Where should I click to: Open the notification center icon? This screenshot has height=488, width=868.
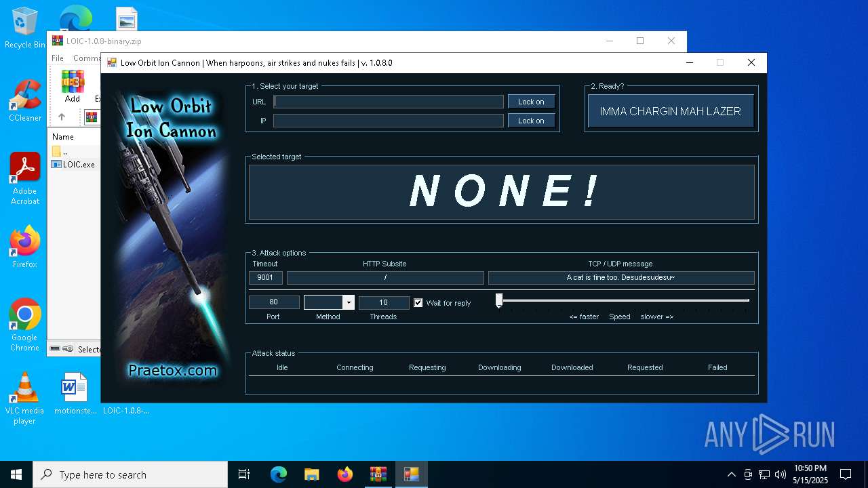[x=846, y=474]
